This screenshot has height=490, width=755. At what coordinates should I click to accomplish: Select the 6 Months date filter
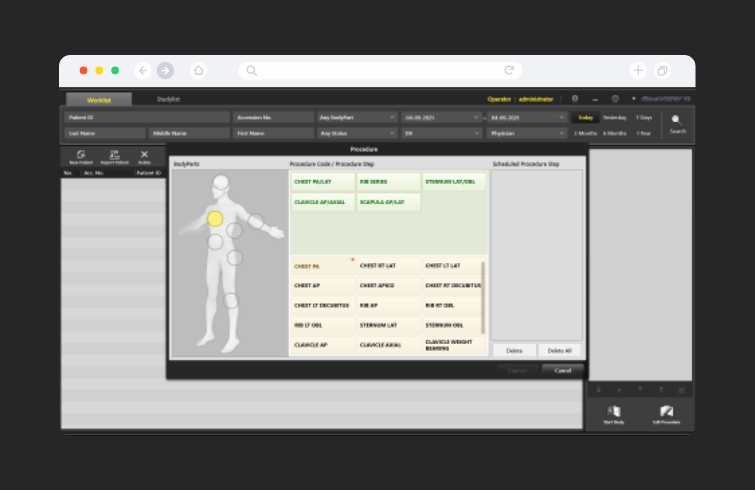pos(615,133)
